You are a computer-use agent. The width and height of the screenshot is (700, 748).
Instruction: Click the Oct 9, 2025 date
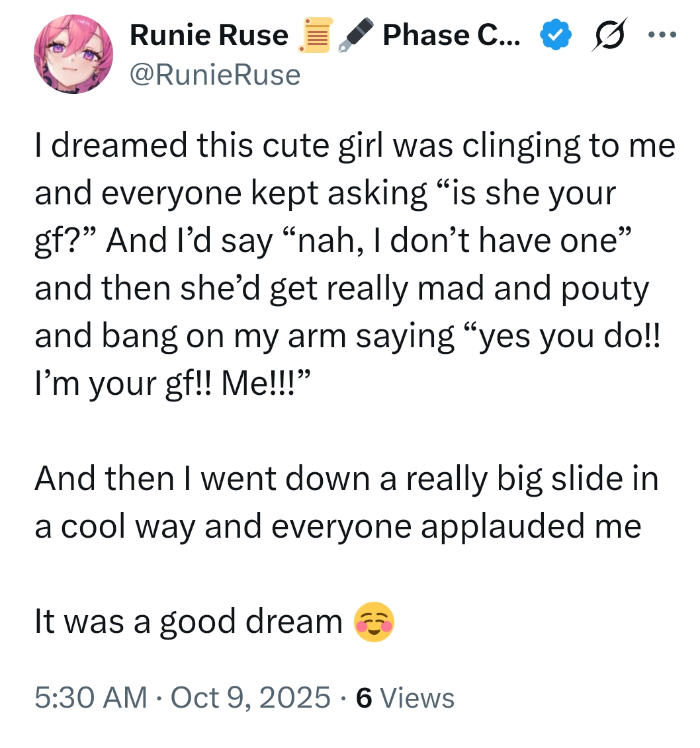tap(250, 698)
